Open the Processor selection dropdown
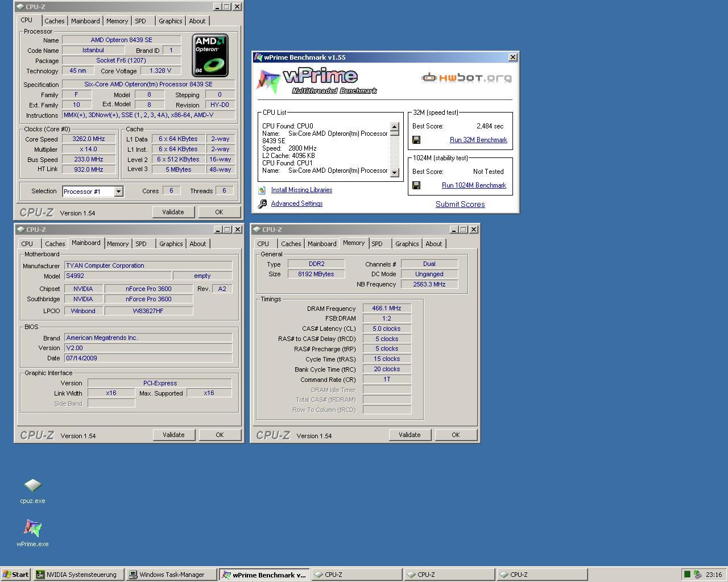The image size is (728, 582). [x=118, y=192]
